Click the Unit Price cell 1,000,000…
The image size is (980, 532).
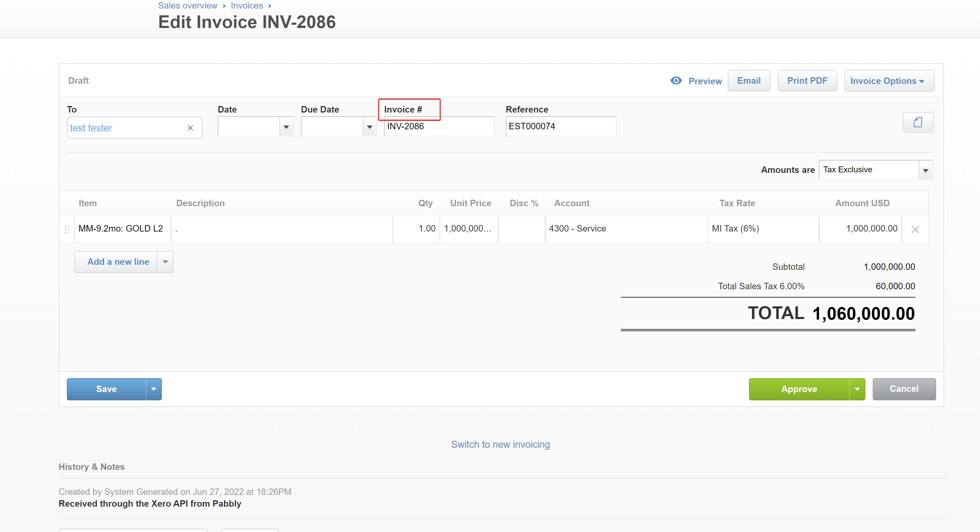[x=469, y=229]
